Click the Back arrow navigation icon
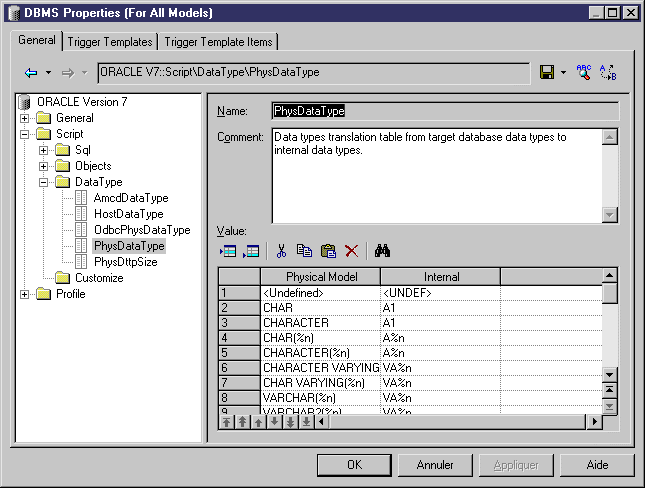Viewport: 645px width, 488px height. (31, 73)
